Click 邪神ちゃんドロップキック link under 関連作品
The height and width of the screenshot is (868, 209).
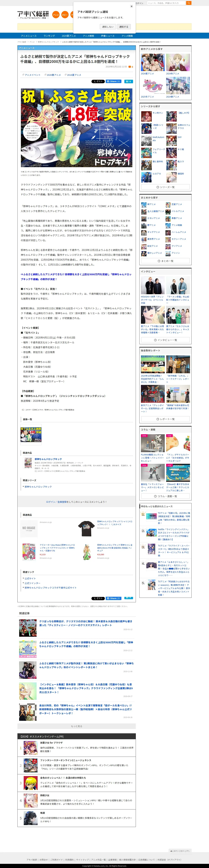[48, 459]
